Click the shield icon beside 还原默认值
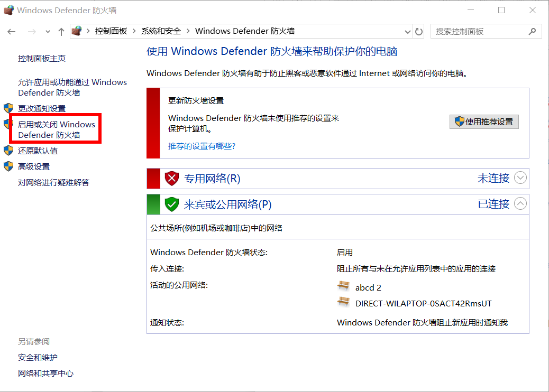 click(8, 151)
